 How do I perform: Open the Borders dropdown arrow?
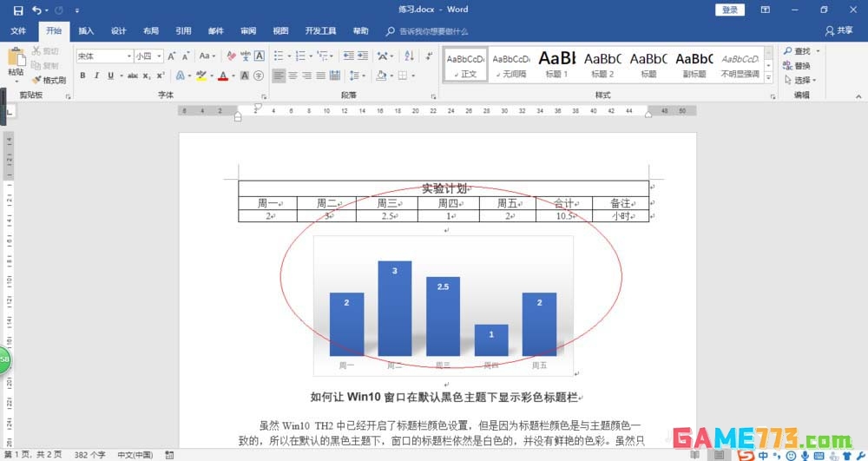point(413,76)
